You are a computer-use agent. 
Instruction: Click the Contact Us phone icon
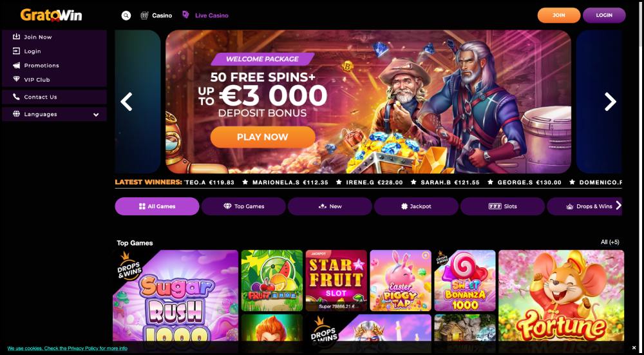tap(17, 97)
